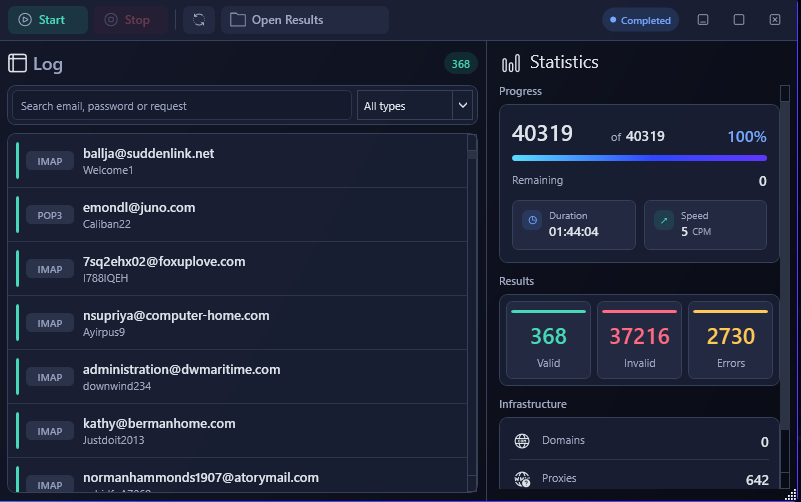This screenshot has width=801, height=502.
Task: Open Results folder button
Action: pos(305,20)
